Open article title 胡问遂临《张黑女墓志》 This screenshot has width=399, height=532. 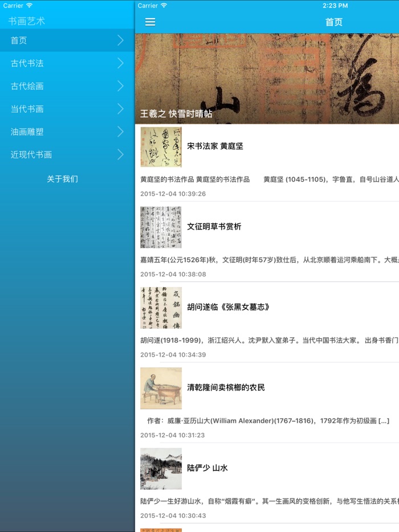pyautogui.click(x=228, y=307)
